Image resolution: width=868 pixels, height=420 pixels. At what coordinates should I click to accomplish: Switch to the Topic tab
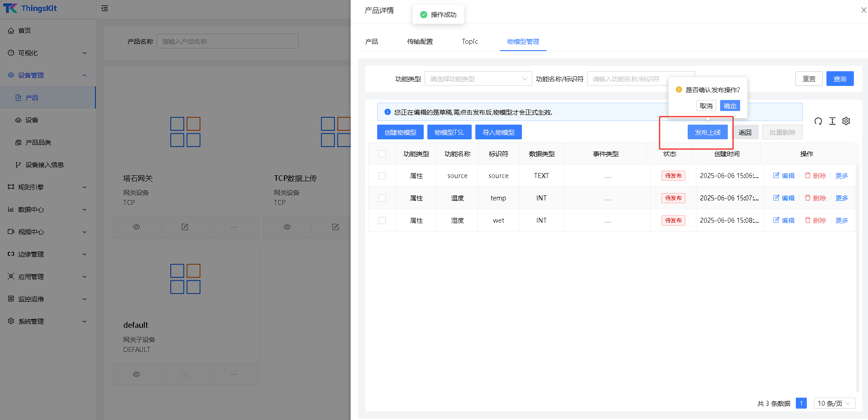469,42
